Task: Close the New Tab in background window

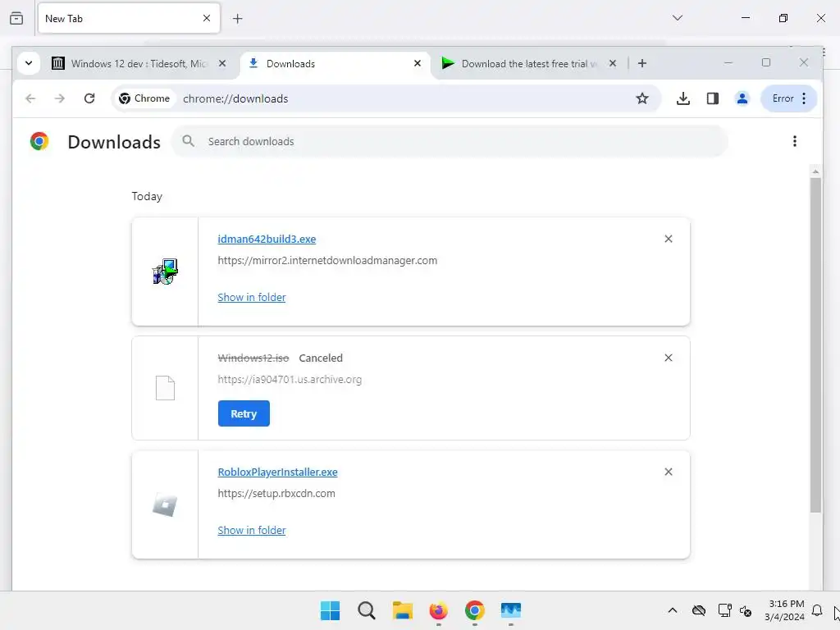Action: (207, 18)
